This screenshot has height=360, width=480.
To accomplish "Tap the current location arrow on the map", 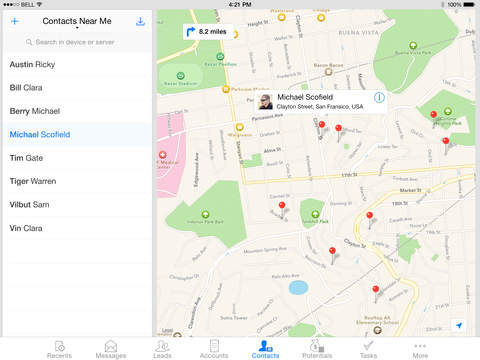I will click(459, 325).
